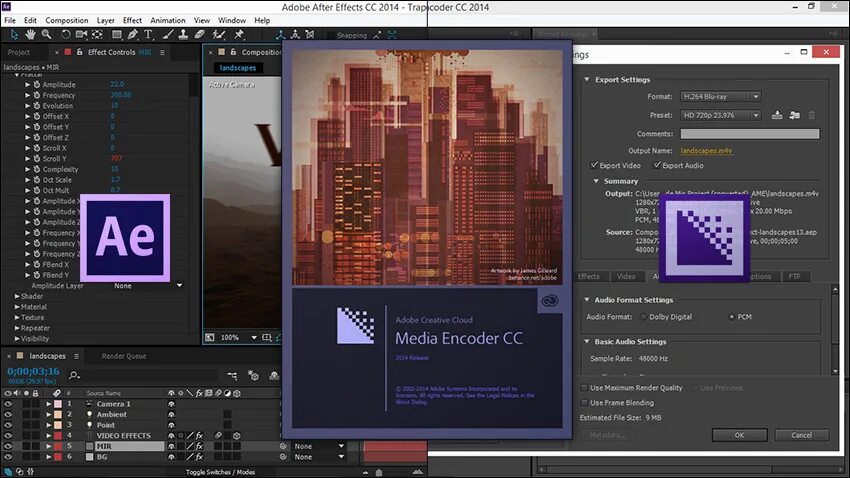Select the Pen tool
This screenshot has height=478, width=850.
point(132,35)
